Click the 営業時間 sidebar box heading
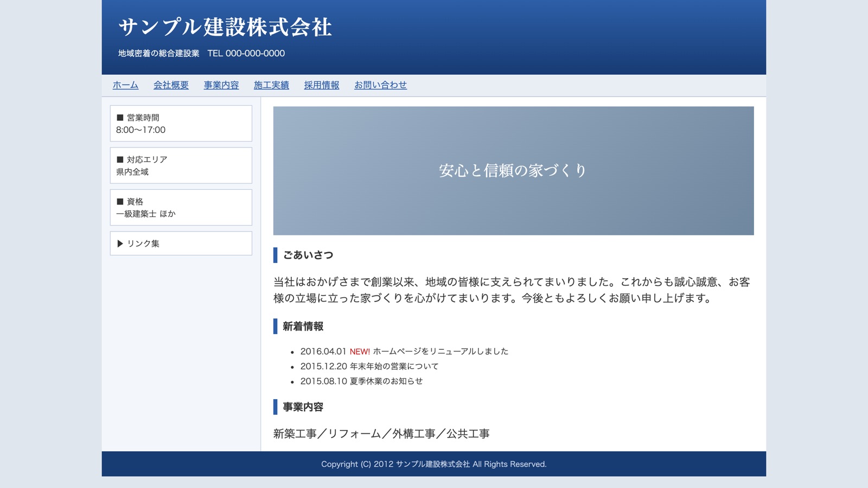The width and height of the screenshot is (868, 488). pos(138,118)
